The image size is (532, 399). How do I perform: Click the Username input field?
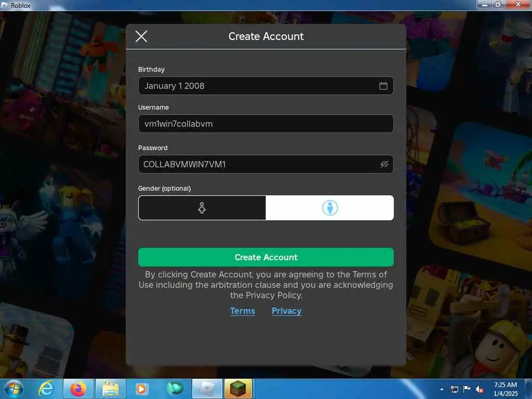pos(265,124)
